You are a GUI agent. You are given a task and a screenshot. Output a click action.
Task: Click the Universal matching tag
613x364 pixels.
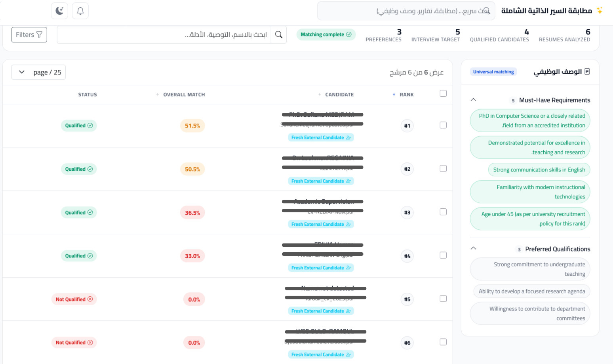click(x=493, y=72)
